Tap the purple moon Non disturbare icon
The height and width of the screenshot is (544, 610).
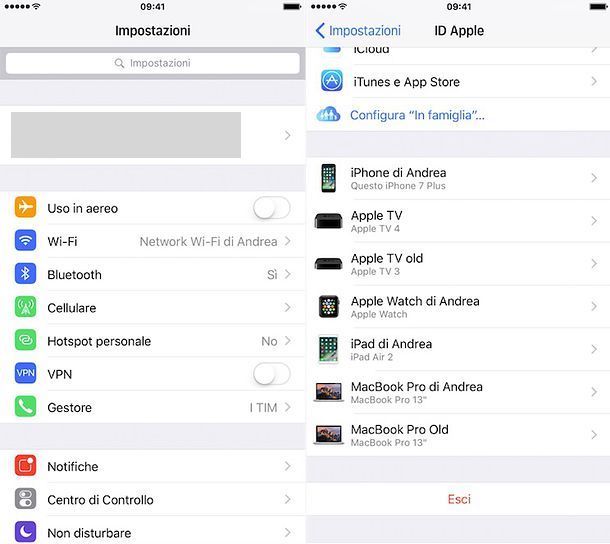pos(25,532)
